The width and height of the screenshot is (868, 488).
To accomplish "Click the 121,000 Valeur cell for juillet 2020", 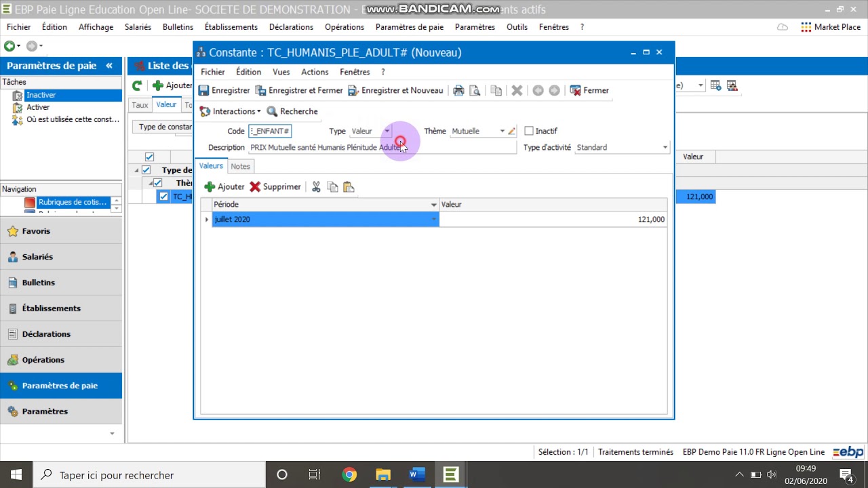I will [553, 219].
